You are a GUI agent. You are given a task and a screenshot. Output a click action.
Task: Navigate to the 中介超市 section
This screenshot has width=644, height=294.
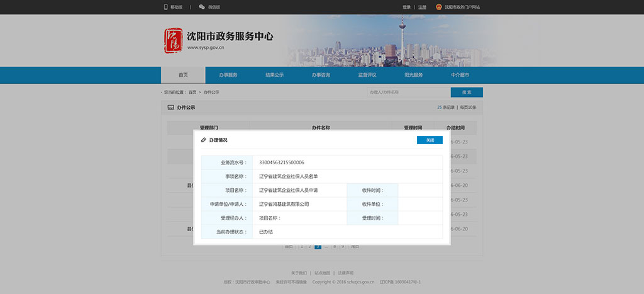click(x=460, y=75)
